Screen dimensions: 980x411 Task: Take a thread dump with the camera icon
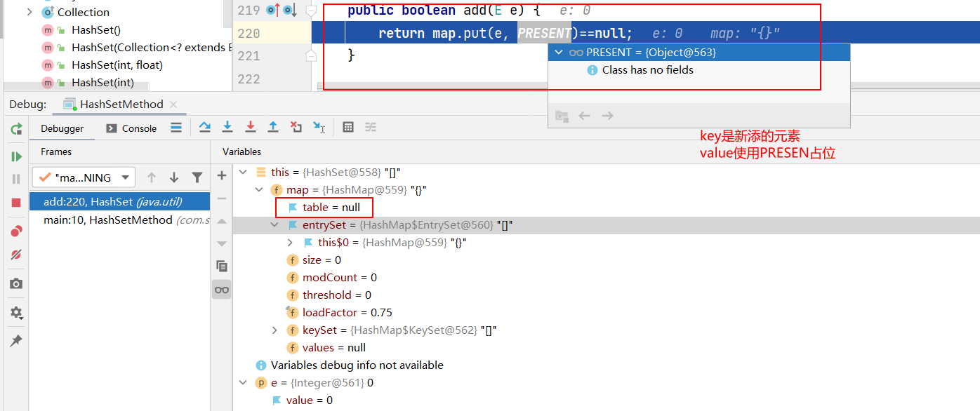tap(16, 283)
